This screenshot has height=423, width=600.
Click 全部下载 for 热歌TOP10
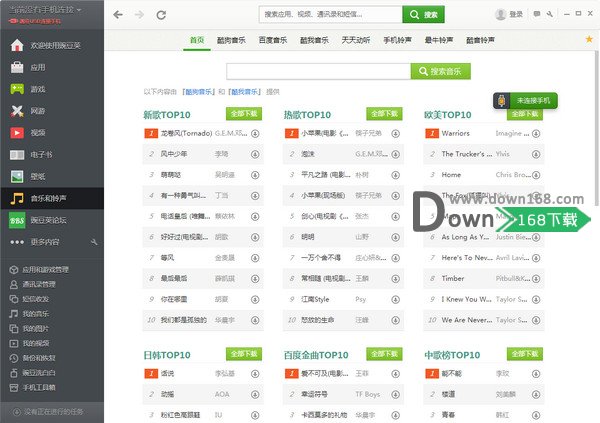(384, 114)
